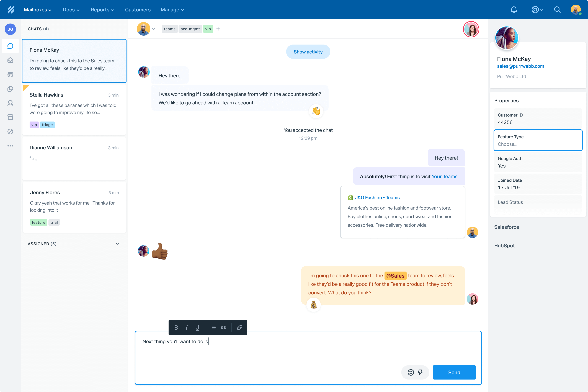This screenshot has width=588, height=392.
Task: Open the Chats panel in the sidebar
Action: (10, 46)
